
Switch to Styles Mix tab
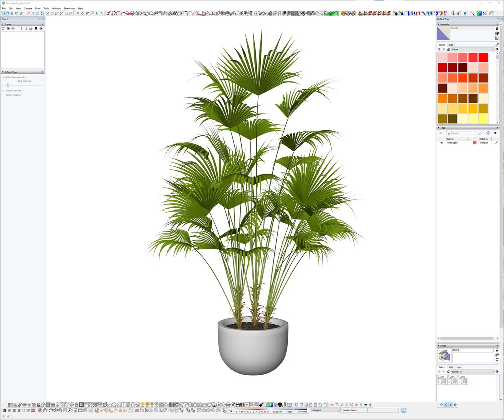[x=459, y=367]
